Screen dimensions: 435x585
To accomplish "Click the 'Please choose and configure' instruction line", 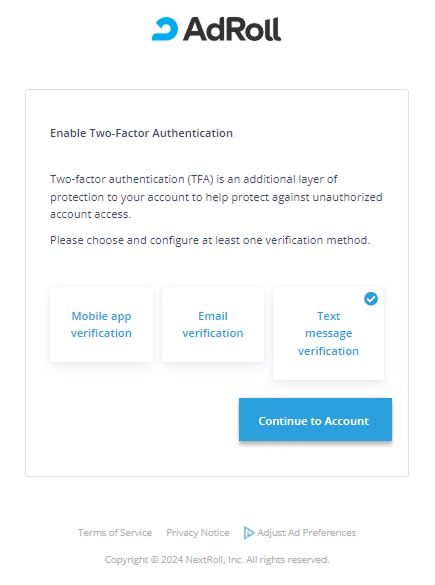I will (210, 240).
